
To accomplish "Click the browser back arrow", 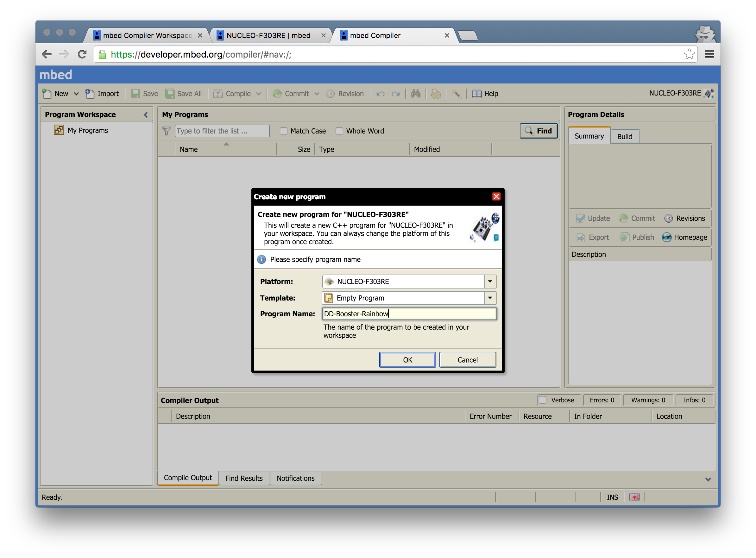I will pyautogui.click(x=47, y=54).
